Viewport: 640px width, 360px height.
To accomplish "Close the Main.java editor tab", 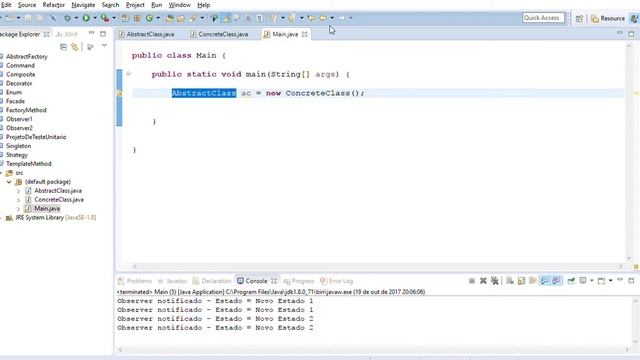I will tap(304, 34).
